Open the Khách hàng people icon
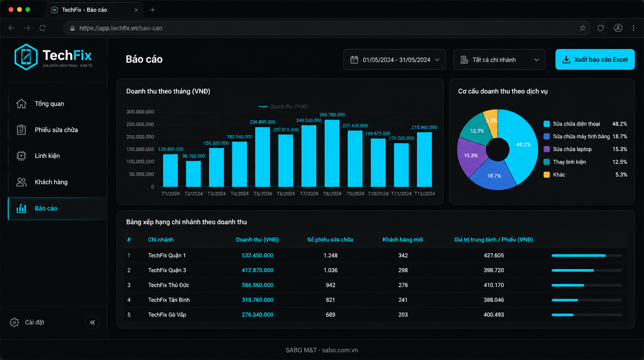644x360 pixels. coord(21,182)
